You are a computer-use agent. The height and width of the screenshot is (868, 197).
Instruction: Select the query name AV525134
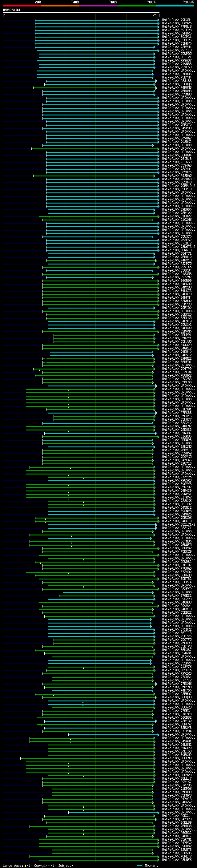click(x=11, y=10)
